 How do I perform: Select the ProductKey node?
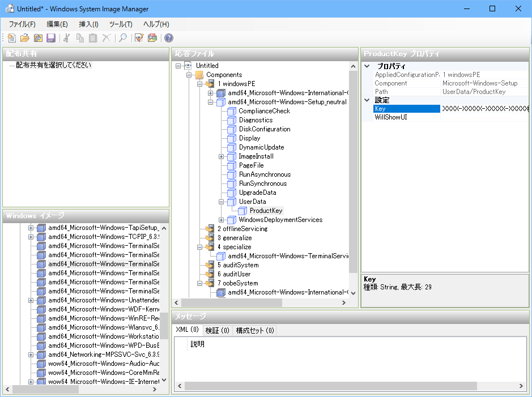point(266,211)
